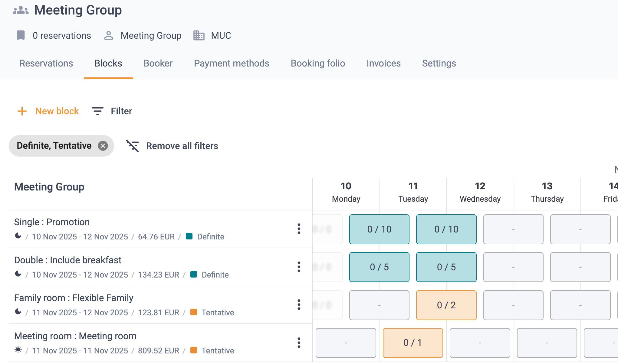Click orange Tentative swatch for Meeting room block

pos(194,350)
